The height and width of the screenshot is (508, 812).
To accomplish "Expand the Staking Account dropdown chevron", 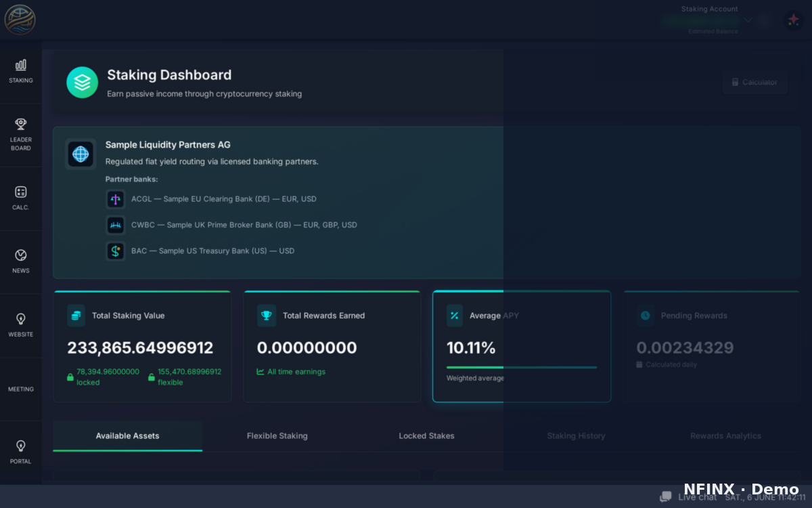I will tap(748, 20).
